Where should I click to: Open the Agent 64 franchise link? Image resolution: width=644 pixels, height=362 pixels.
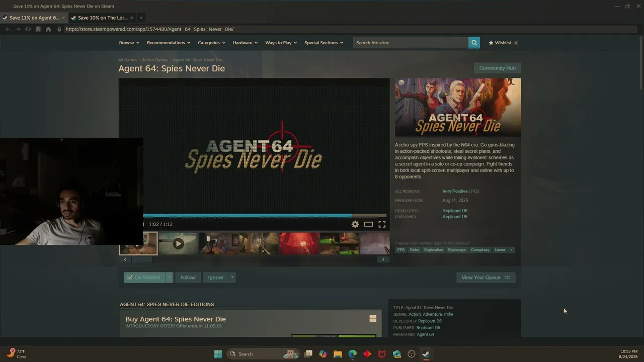426,334
